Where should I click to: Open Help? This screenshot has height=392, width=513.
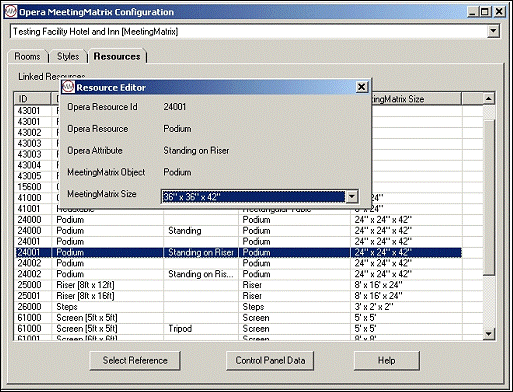tap(387, 360)
